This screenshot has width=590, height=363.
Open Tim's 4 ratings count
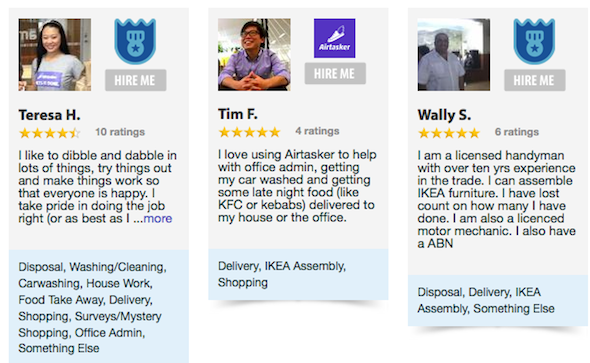[x=317, y=131]
